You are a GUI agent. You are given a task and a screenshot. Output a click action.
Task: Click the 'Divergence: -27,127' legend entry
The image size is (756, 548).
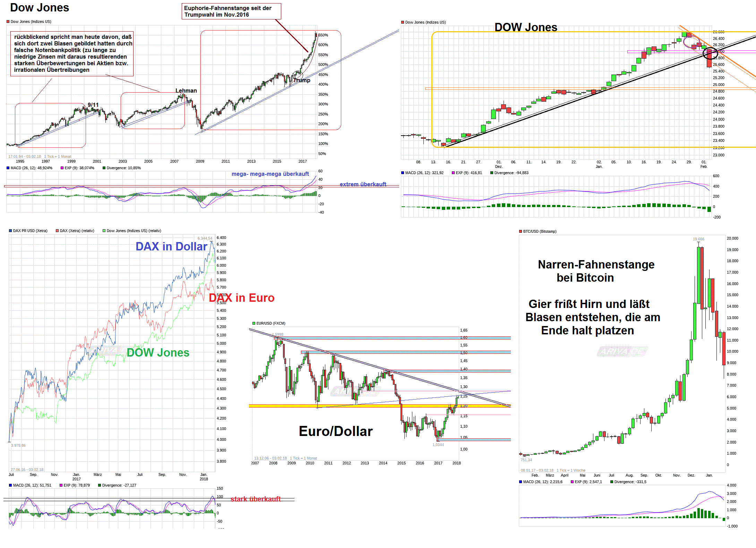119,485
